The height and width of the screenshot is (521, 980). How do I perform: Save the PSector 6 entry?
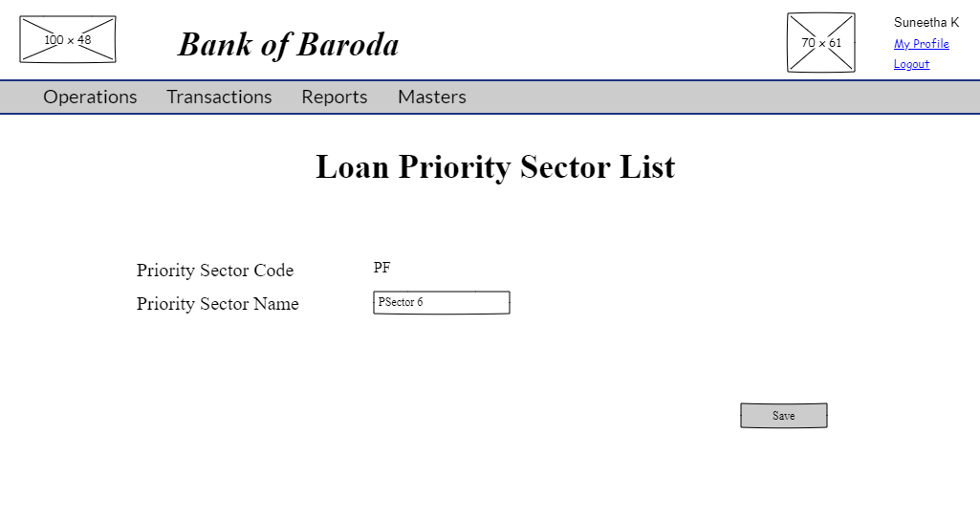coord(783,416)
